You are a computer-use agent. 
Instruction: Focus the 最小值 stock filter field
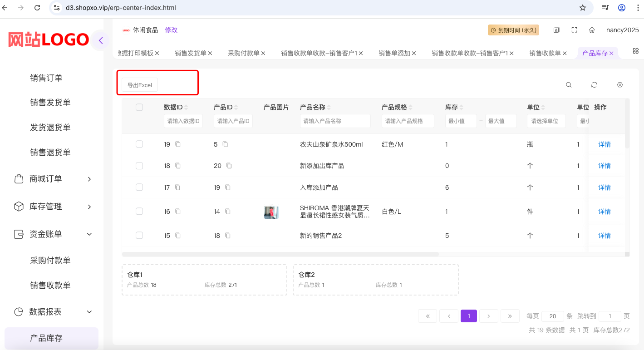click(461, 121)
